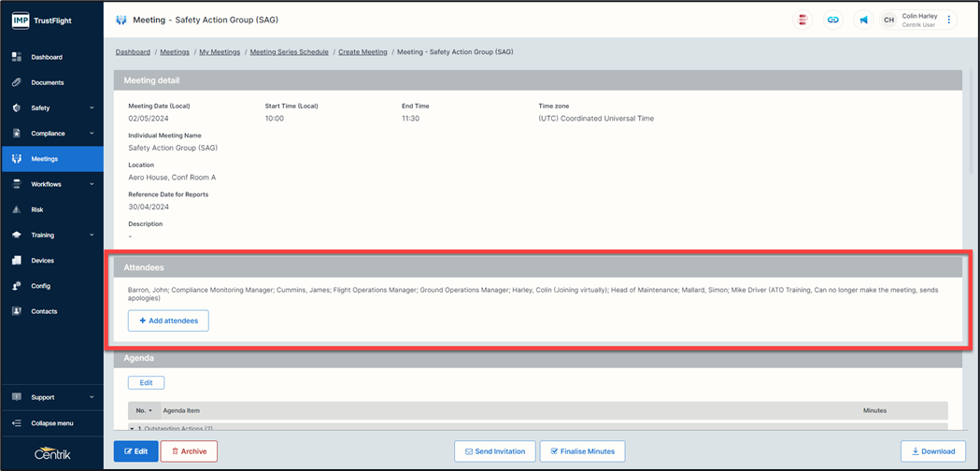Click the Finalise Minutes button
Image resolution: width=980 pixels, height=471 pixels.
pos(582,451)
